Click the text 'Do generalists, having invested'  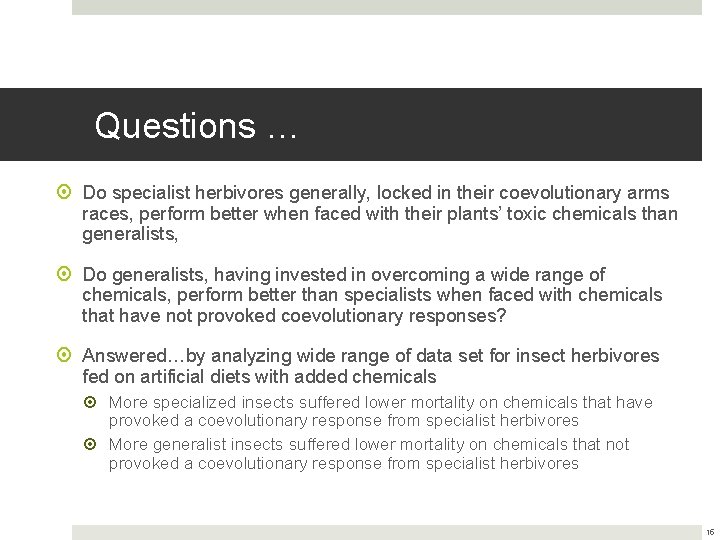(x=214, y=275)
